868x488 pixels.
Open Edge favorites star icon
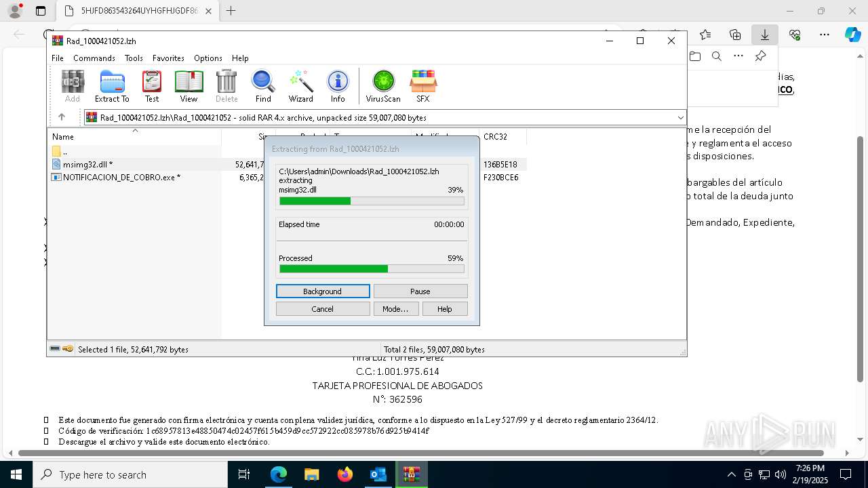click(705, 35)
